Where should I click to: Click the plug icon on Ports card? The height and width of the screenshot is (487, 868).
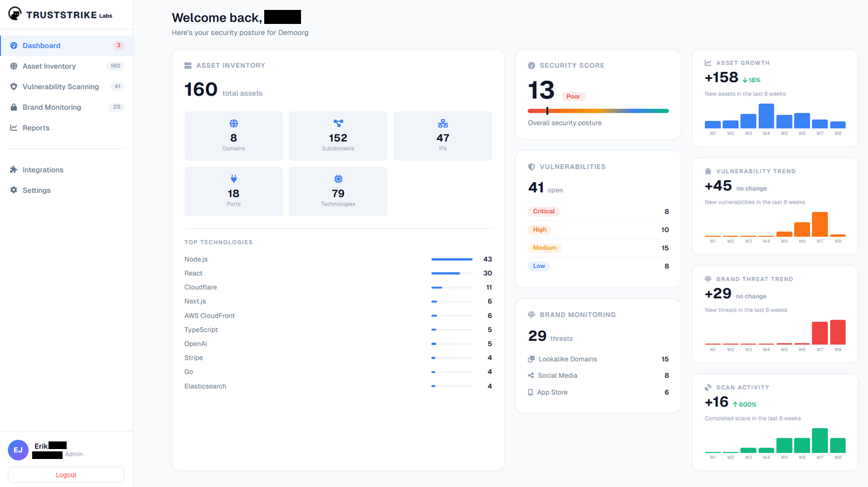pos(234,179)
